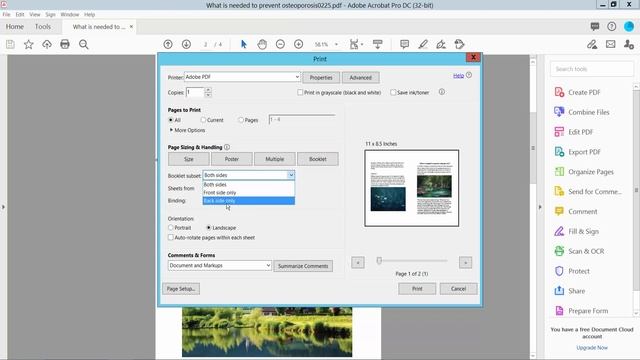Screen dimensions: 640x360
Task: Open Document and Markups dropdown
Action: pos(220,265)
